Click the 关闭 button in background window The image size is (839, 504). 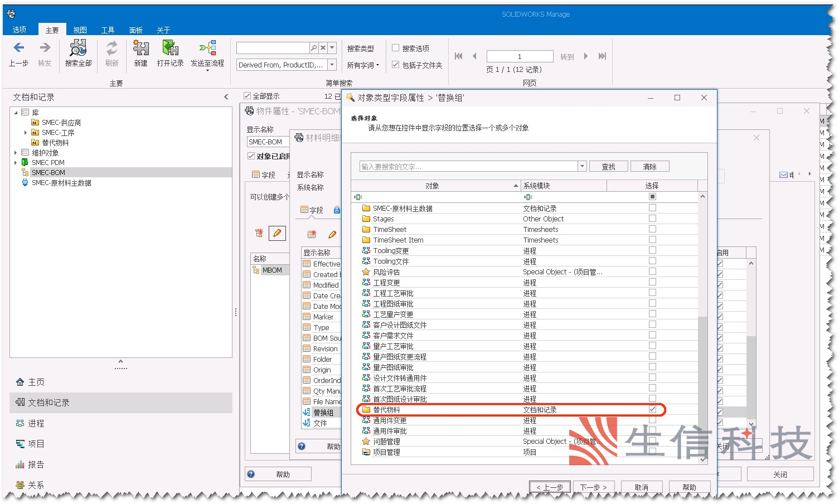780,474
